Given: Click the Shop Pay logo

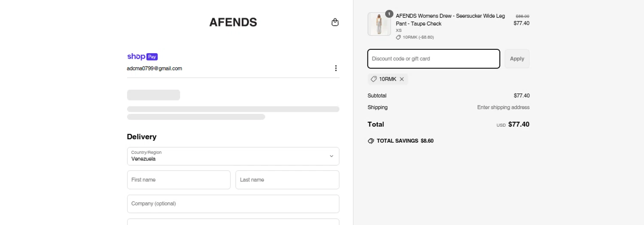Looking at the screenshot, I should (143, 57).
